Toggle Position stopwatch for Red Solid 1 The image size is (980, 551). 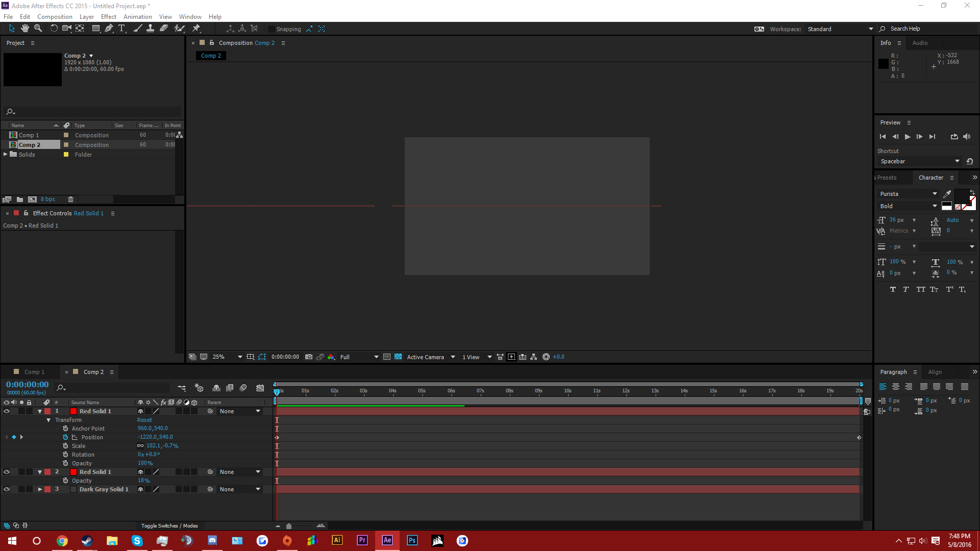tap(65, 437)
